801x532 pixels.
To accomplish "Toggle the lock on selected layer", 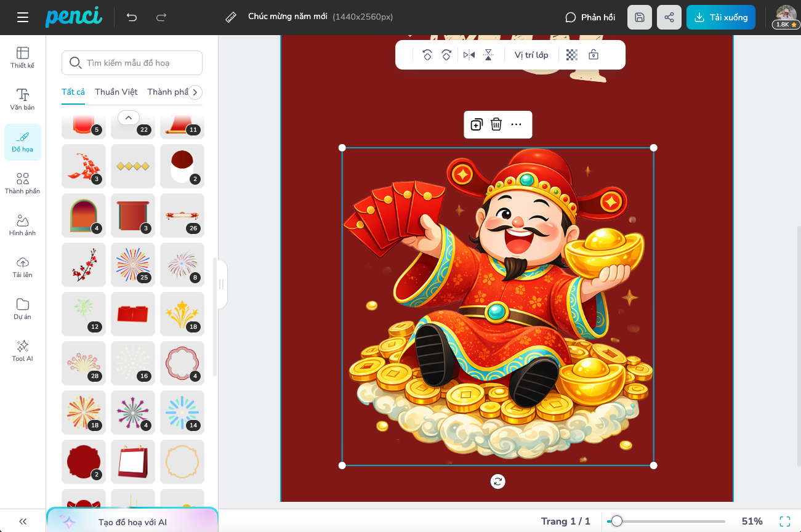I will 594,55.
